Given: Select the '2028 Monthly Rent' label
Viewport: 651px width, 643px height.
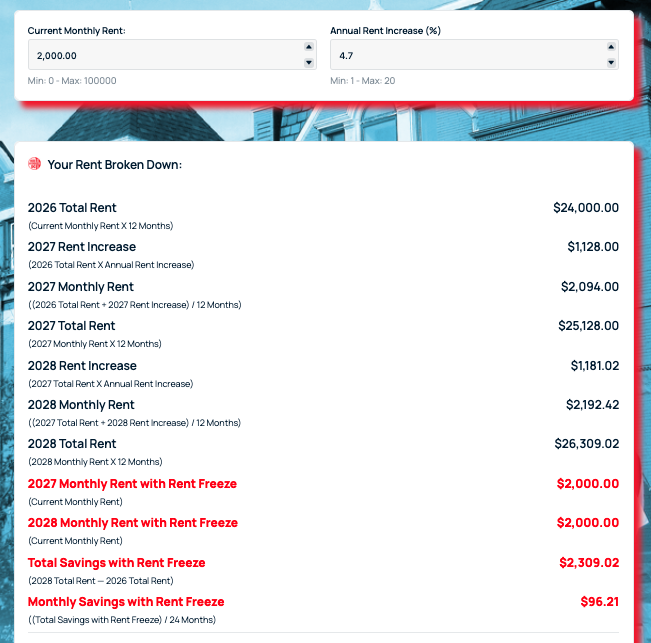Looking at the screenshot, I should pos(81,405).
